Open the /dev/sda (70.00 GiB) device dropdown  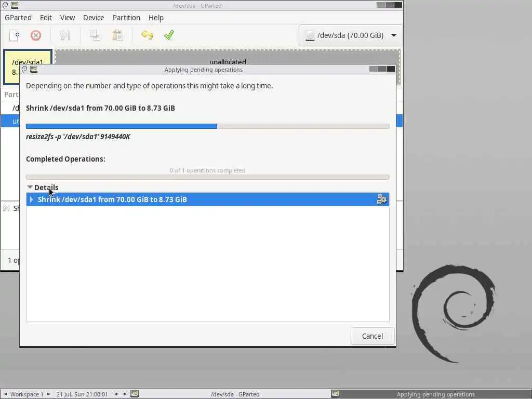(351, 35)
